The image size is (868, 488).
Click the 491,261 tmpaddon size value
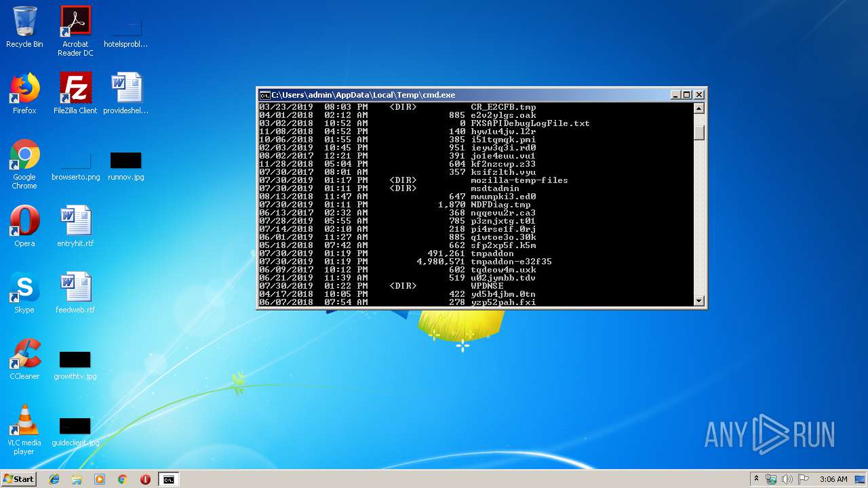pos(446,253)
